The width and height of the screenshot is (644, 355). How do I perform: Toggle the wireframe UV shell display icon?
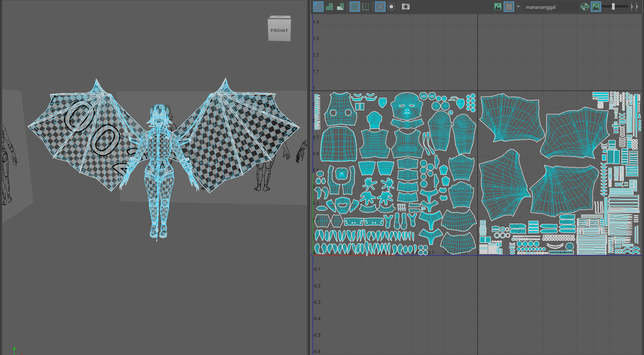(x=318, y=7)
